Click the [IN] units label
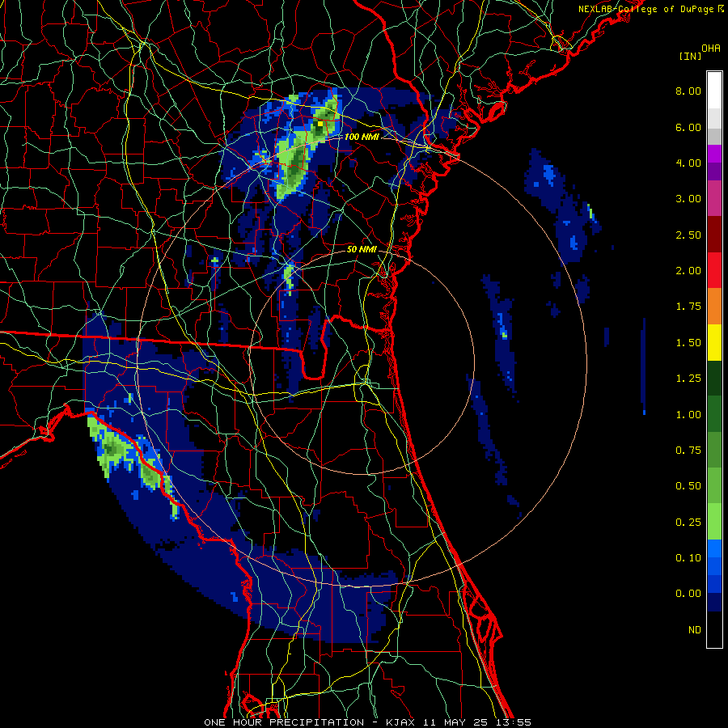 (690, 56)
